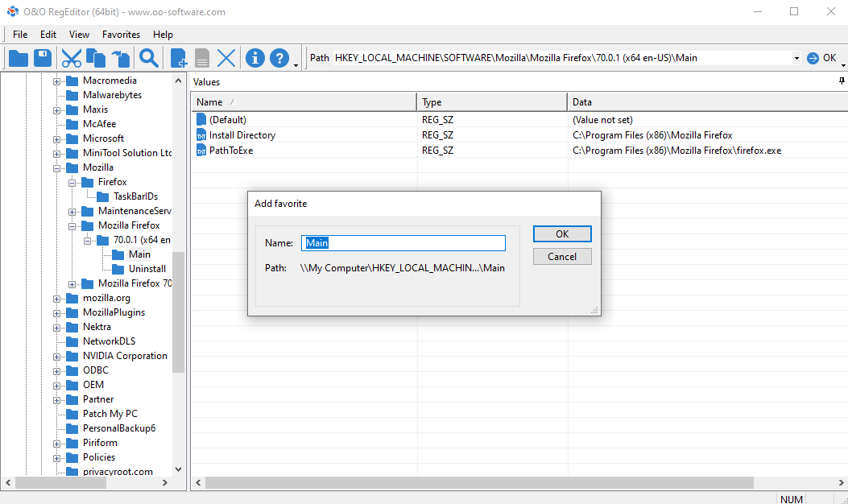Select the NetworkDLS key
Screen dimensions: 848x504
(109, 341)
